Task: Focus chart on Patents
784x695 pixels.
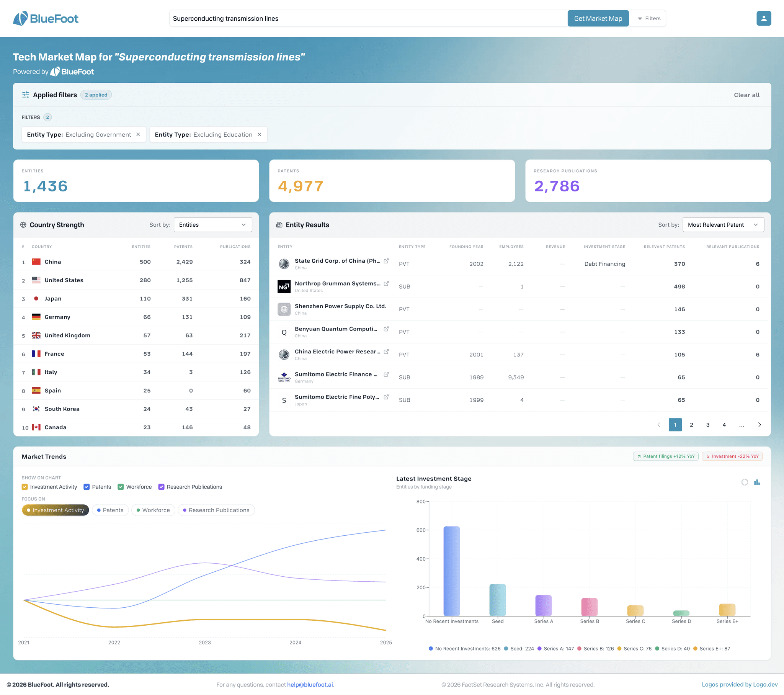Action: pos(110,510)
